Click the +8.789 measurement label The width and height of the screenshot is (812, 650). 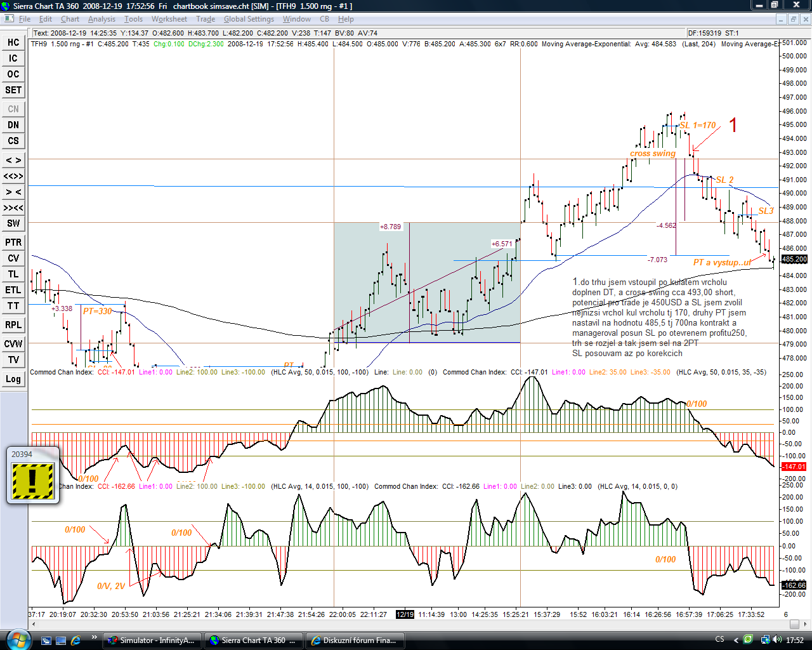(390, 227)
